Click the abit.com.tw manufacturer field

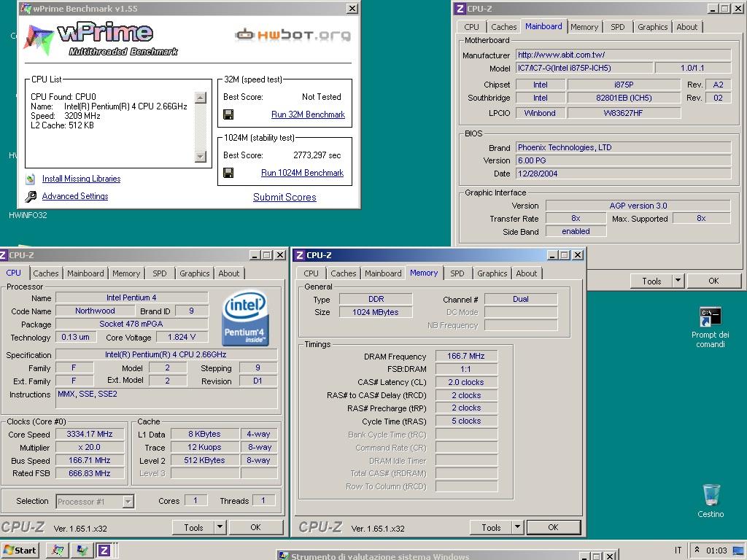(623, 55)
